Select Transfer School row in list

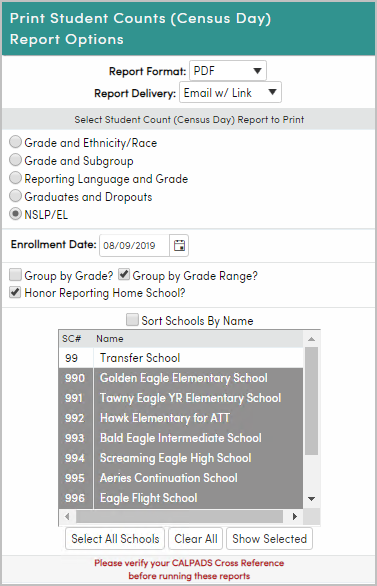click(181, 358)
